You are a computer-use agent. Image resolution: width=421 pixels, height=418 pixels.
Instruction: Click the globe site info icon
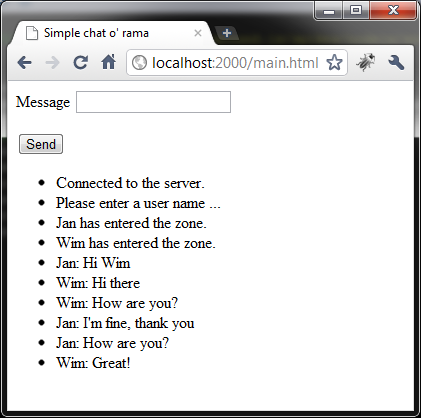(x=139, y=62)
